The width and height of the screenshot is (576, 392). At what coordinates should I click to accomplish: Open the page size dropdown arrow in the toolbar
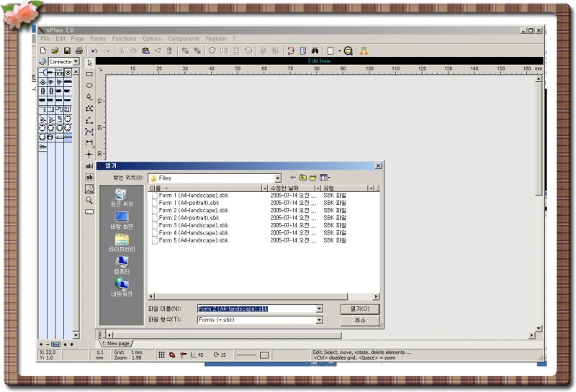tap(339, 50)
